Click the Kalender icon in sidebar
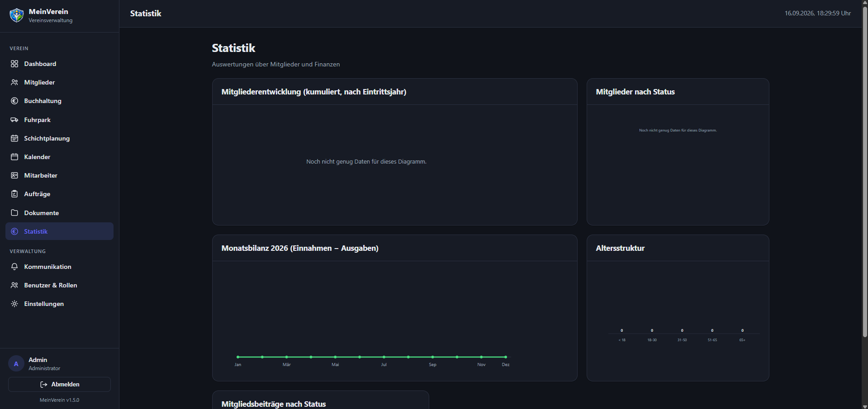The height and width of the screenshot is (409, 868). click(14, 157)
